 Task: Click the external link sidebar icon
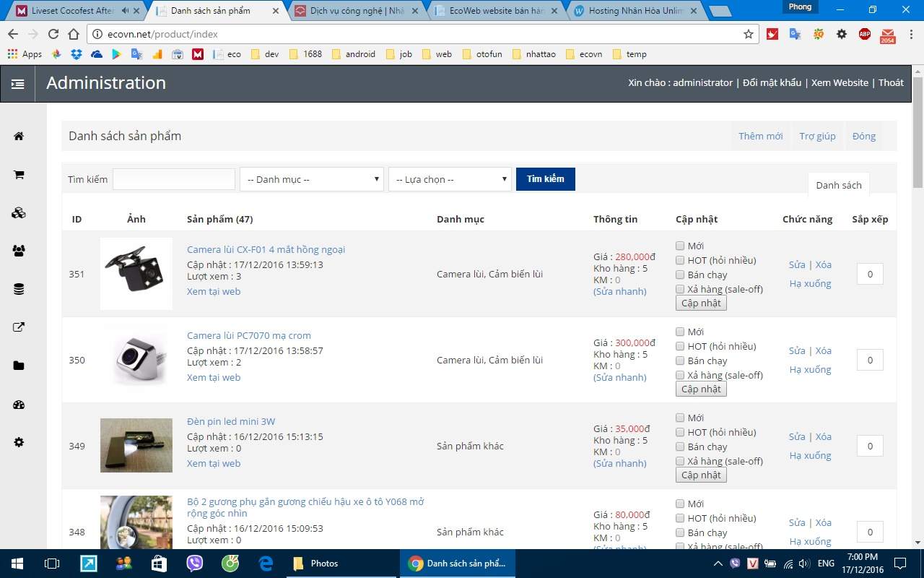(19, 327)
